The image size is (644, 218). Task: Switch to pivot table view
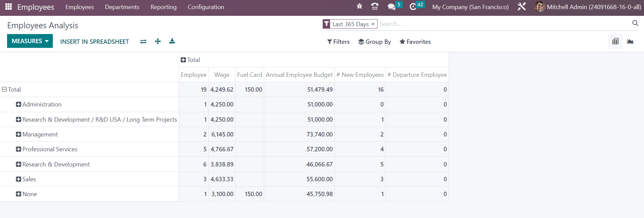pyautogui.click(x=615, y=41)
